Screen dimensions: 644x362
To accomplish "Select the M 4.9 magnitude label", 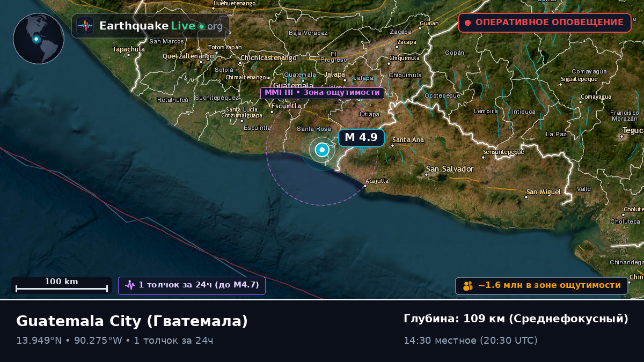I will coord(361,137).
